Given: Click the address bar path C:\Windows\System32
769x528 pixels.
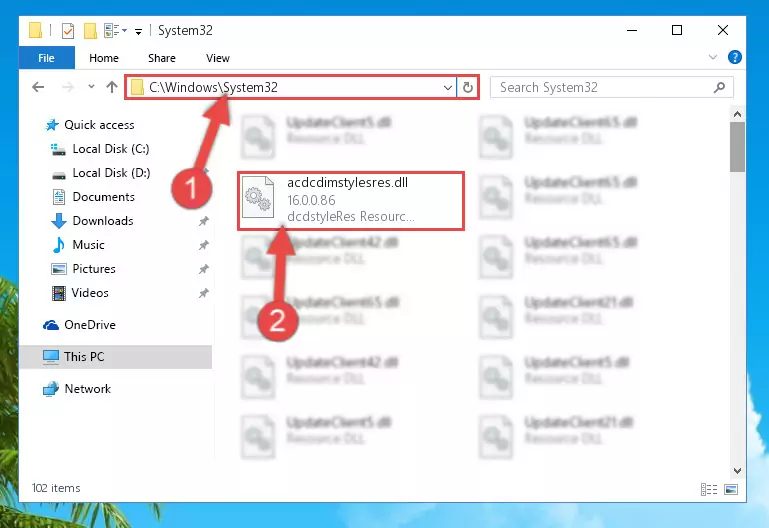Looking at the screenshot, I should coord(213,87).
